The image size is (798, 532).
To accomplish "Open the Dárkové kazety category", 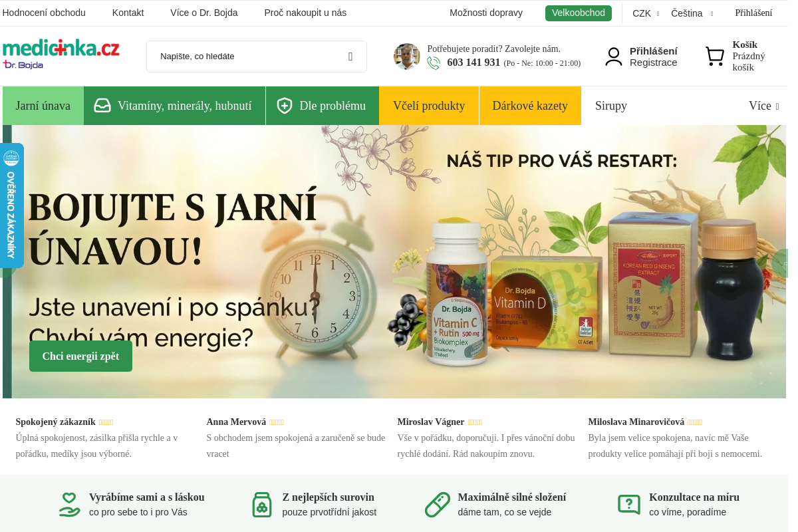I will [530, 106].
